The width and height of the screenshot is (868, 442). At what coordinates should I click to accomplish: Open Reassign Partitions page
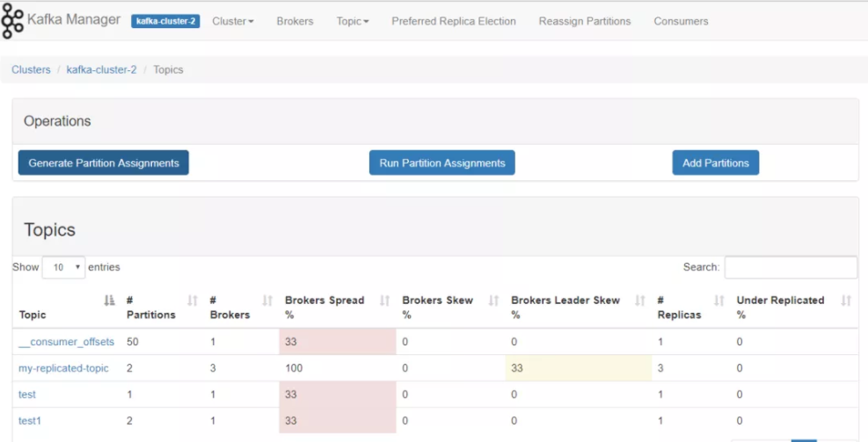click(x=585, y=21)
